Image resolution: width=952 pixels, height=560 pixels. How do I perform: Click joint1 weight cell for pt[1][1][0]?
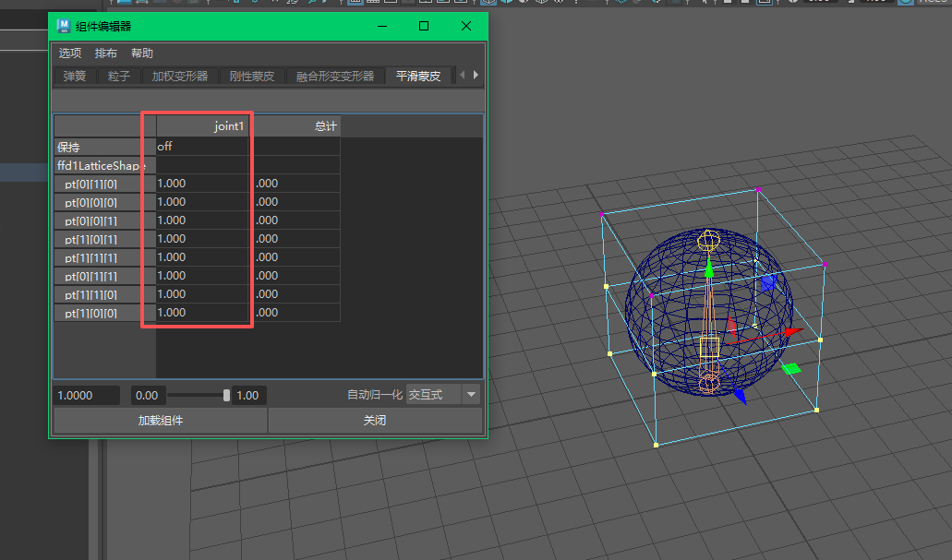(202, 295)
